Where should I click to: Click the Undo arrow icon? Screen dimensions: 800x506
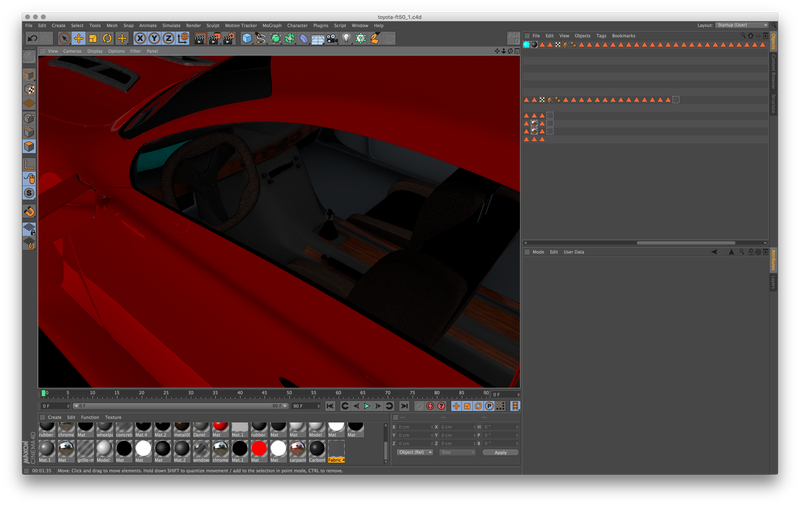pos(33,38)
